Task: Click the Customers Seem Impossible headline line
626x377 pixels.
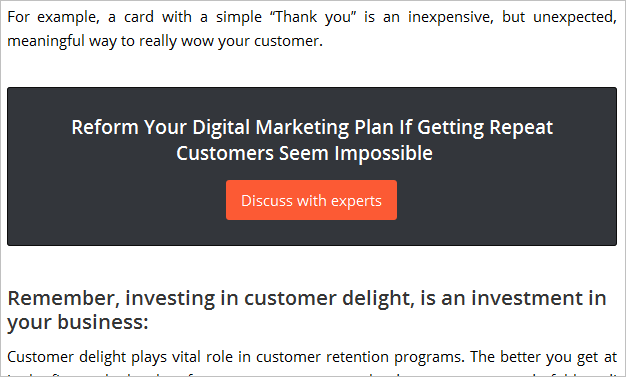Action: point(304,153)
